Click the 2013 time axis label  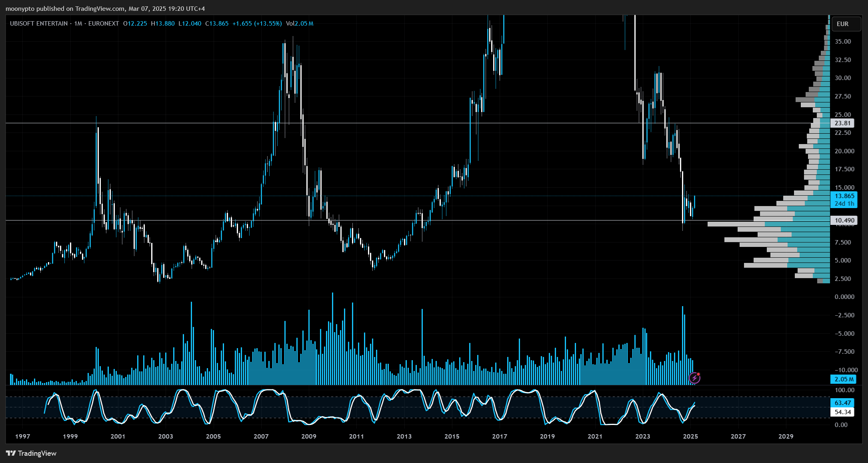pos(404,437)
